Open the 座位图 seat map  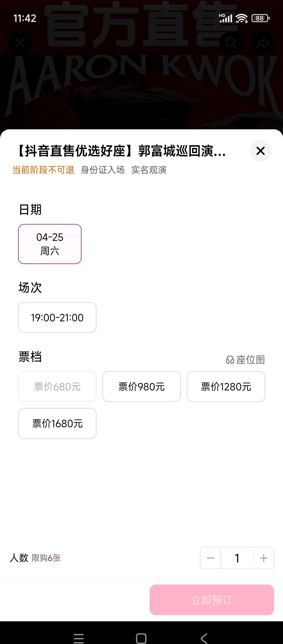point(245,360)
